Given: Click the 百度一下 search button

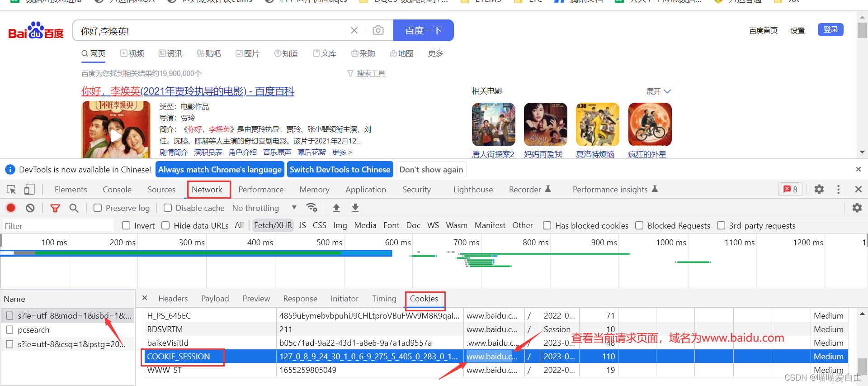Looking at the screenshot, I should click(424, 30).
